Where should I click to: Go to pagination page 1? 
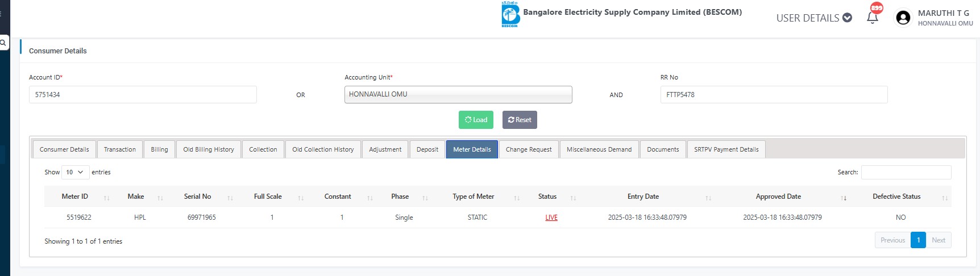click(x=917, y=240)
